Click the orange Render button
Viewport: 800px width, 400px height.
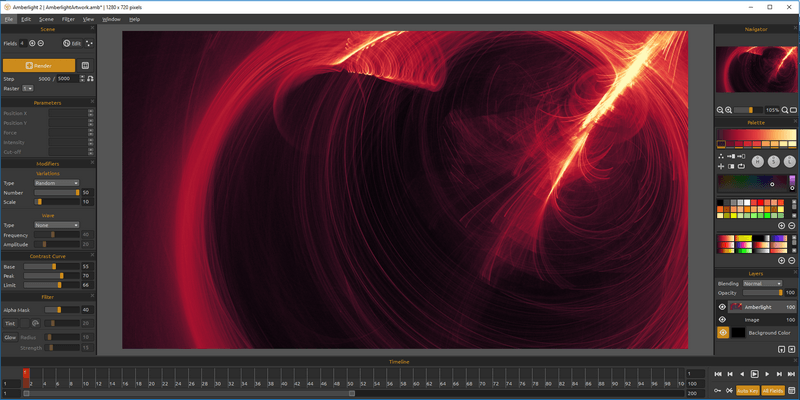[x=40, y=65]
